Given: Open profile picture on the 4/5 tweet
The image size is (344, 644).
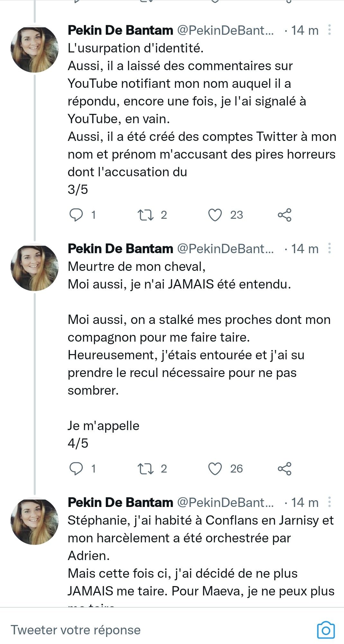Looking at the screenshot, I should 35,268.
